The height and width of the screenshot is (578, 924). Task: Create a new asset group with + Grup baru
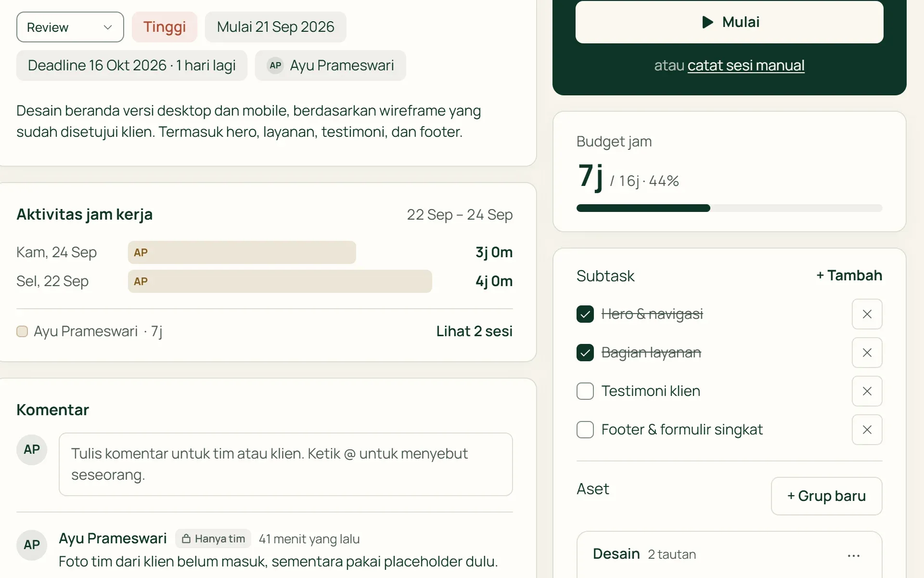tap(827, 496)
